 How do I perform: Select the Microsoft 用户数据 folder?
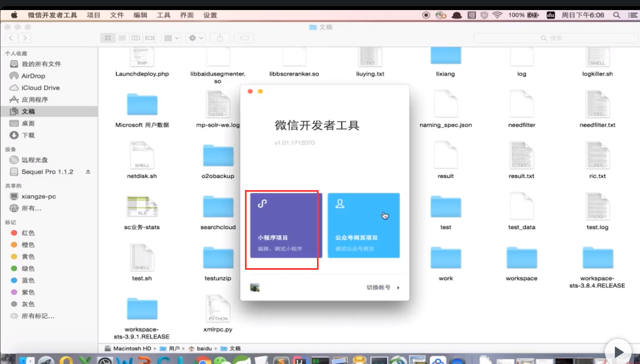pos(142,104)
